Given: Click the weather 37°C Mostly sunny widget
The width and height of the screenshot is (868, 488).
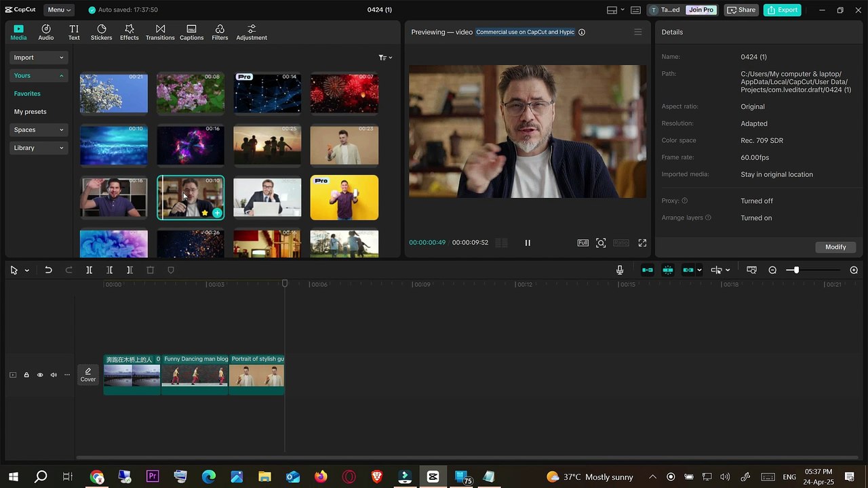Looking at the screenshot, I should click(x=590, y=476).
